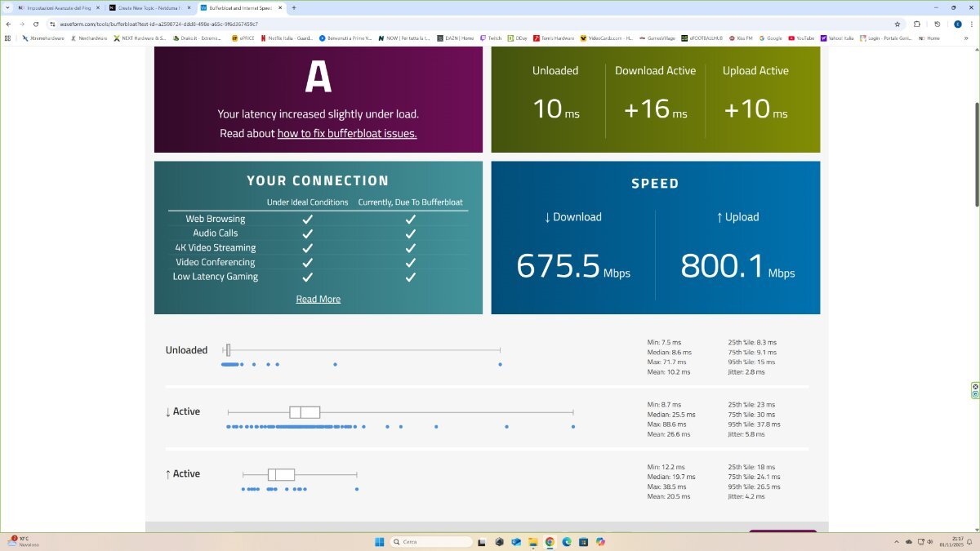The height and width of the screenshot is (551, 980).
Task: Expand the system tray hidden icons chevron
Action: click(898, 542)
